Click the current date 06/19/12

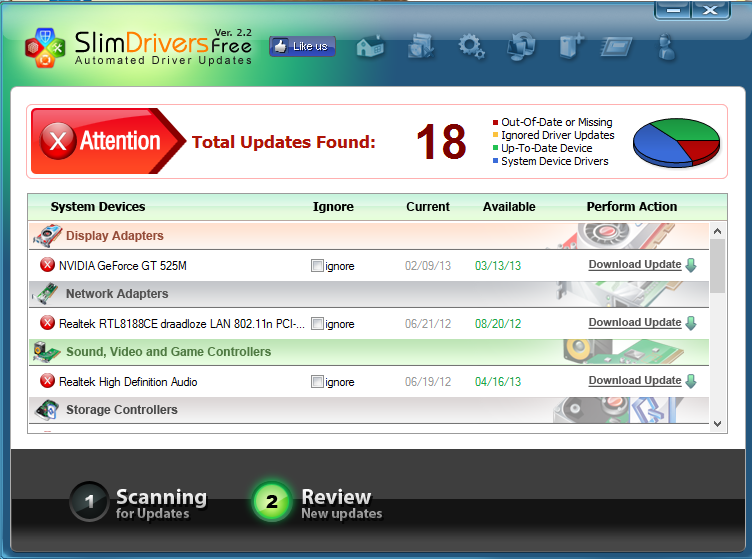tap(428, 382)
